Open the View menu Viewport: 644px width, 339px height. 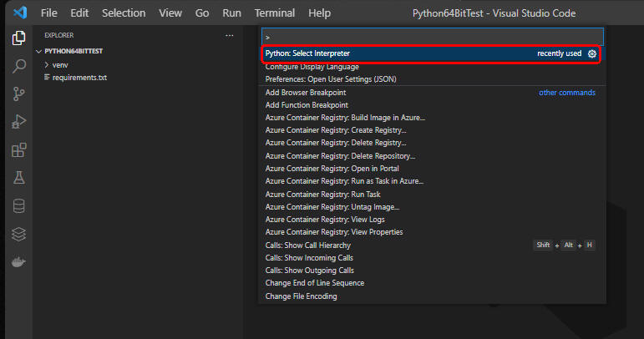point(170,13)
